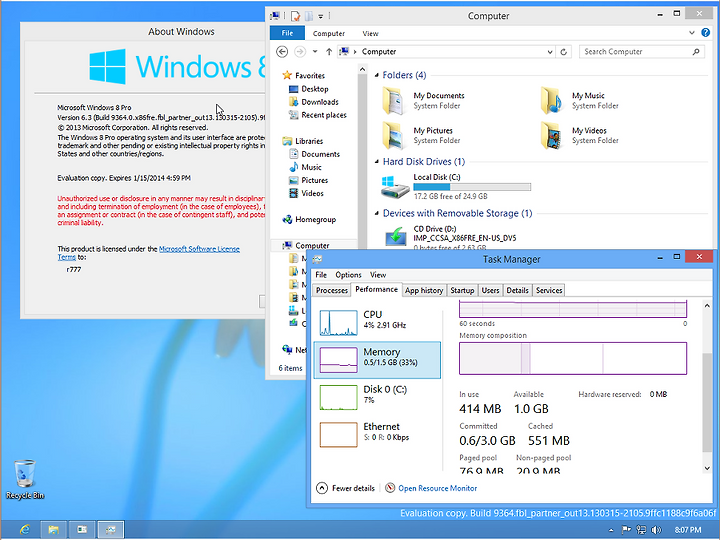The image size is (720, 540).
Task: Open Explorer help question mark icon
Action: click(705, 33)
